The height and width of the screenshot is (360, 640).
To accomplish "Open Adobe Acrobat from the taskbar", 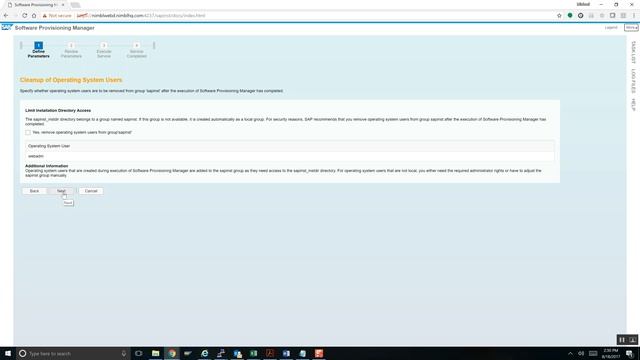I will point(270,353).
